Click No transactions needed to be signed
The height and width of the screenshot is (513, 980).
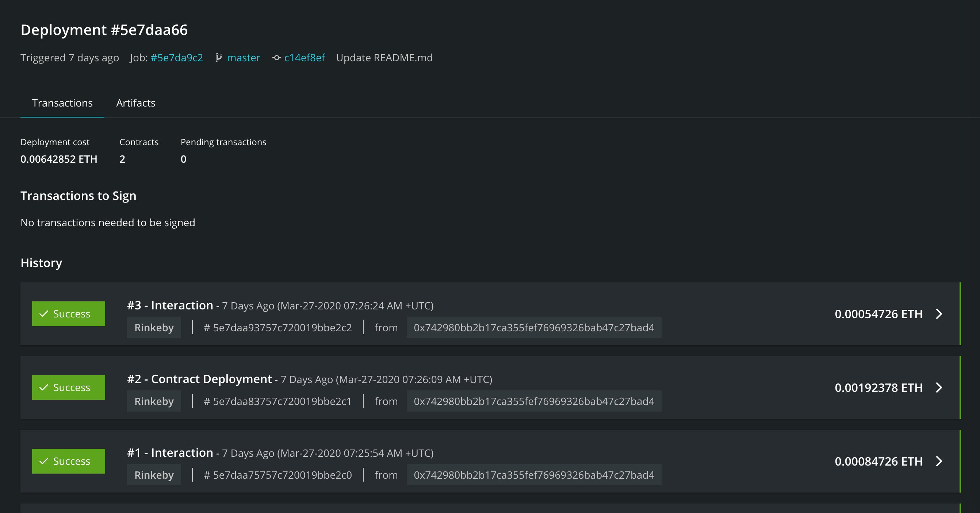coord(108,223)
